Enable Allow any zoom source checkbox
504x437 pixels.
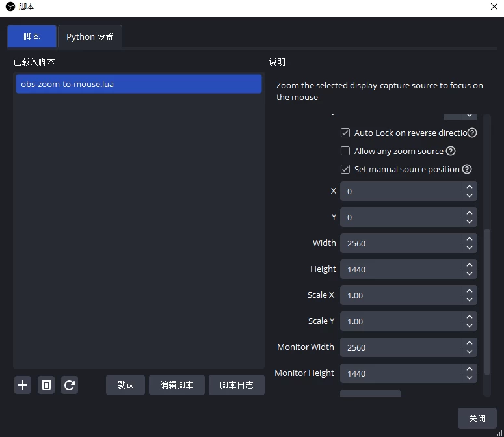tap(345, 151)
